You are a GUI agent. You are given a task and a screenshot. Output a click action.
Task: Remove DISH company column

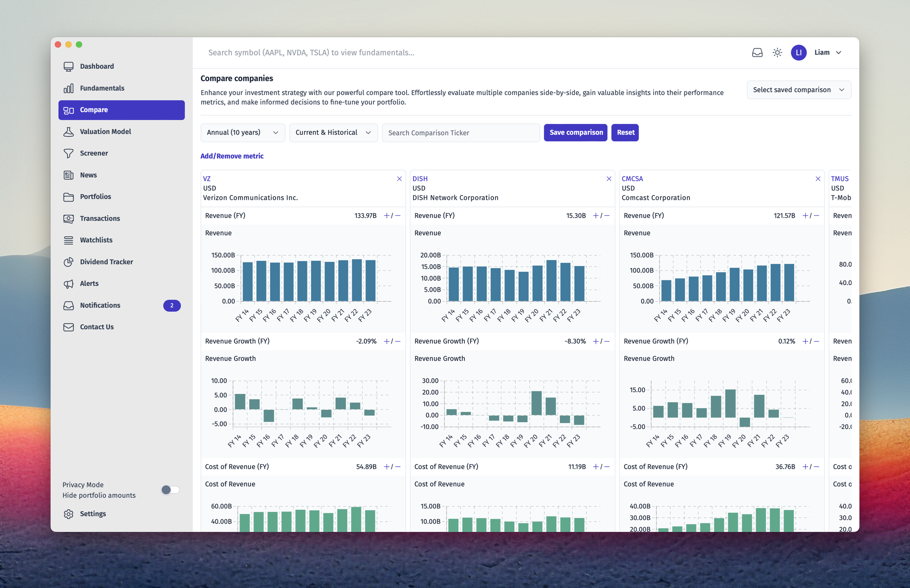[609, 179]
